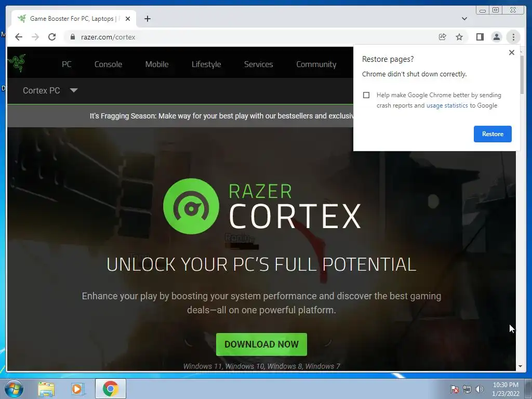532x399 pixels.
Task: Open the Community menu
Action: (x=316, y=64)
